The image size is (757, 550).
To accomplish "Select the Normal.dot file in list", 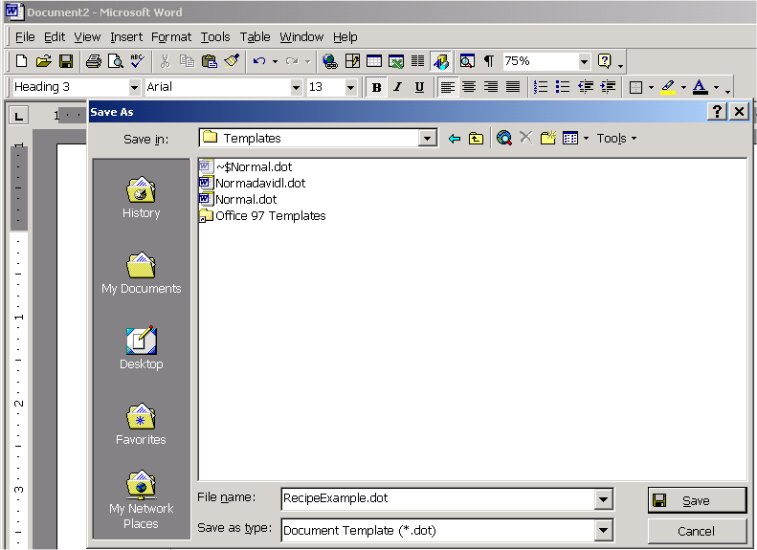I will (245, 199).
